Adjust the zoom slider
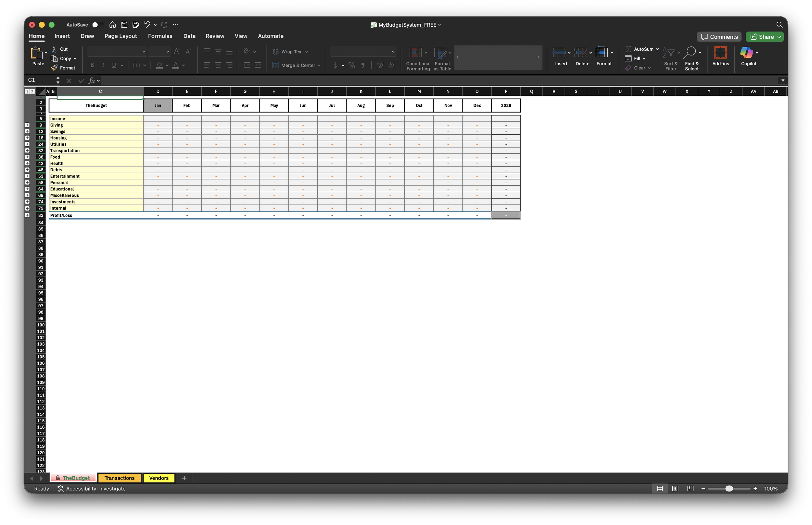The height and width of the screenshot is (525, 812). 730,489
